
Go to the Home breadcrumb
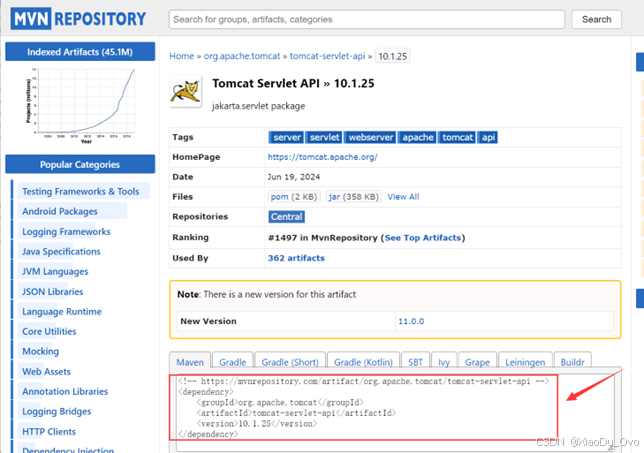pyautogui.click(x=182, y=56)
